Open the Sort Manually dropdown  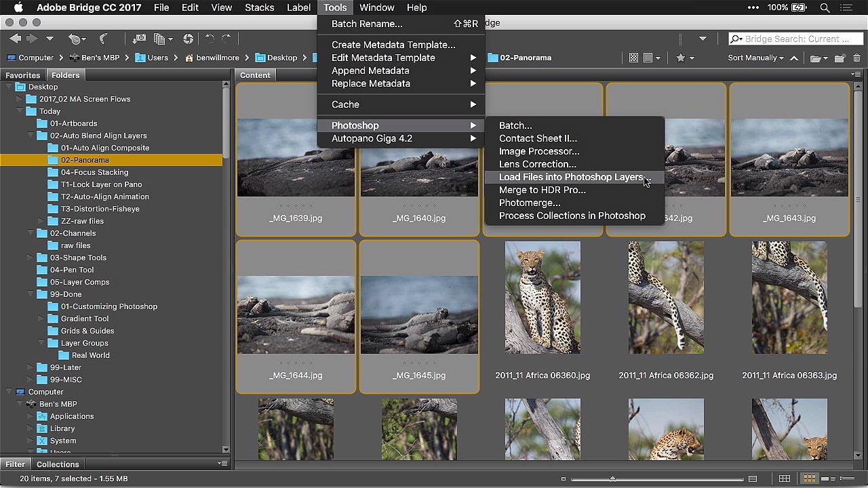pos(755,58)
